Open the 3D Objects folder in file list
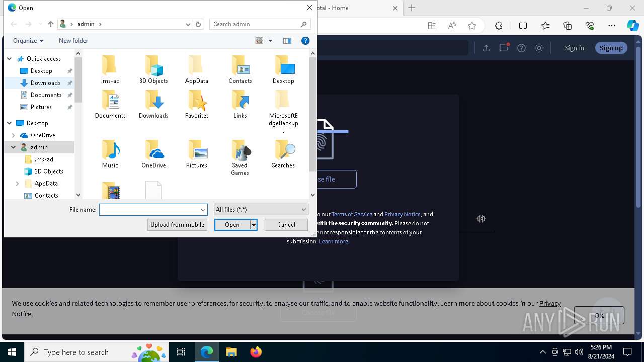 (x=153, y=70)
